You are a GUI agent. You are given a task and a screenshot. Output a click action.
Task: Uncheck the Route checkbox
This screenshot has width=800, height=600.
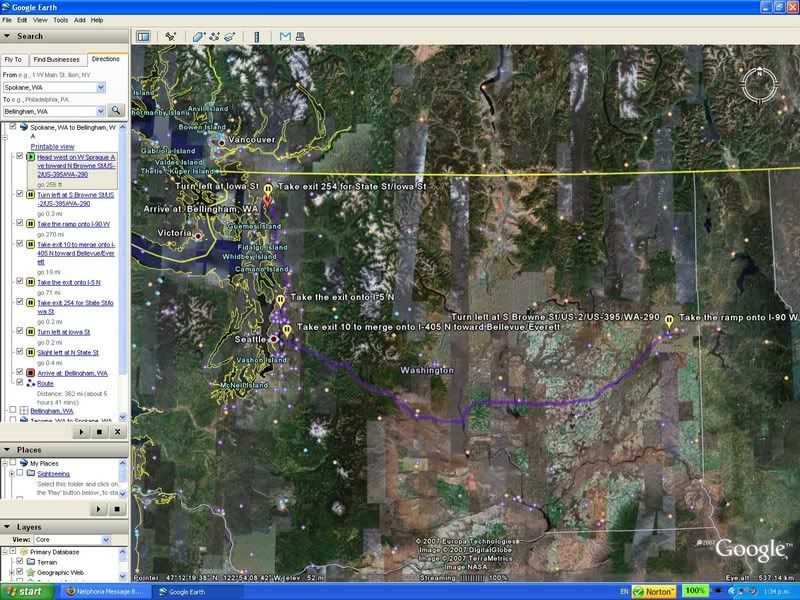tap(20, 382)
